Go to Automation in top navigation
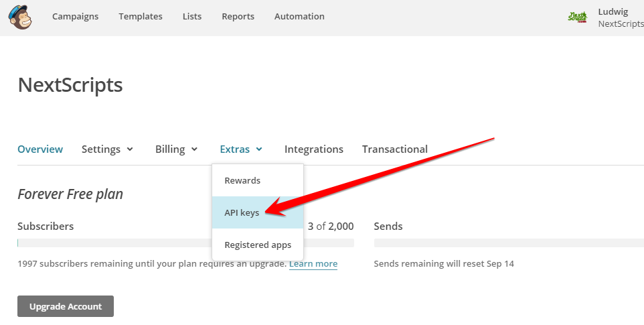Image resolution: width=644 pixels, height=325 pixels. (299, 17)
